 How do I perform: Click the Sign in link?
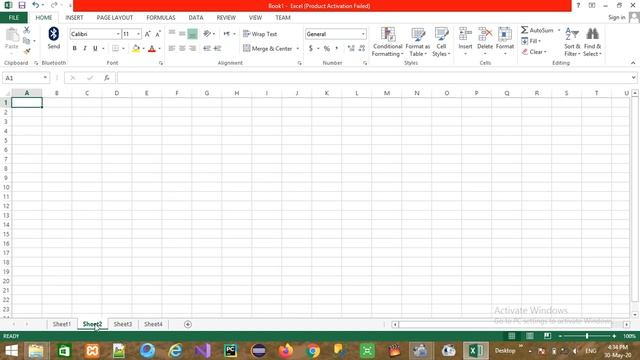click(x=616, y=18)
